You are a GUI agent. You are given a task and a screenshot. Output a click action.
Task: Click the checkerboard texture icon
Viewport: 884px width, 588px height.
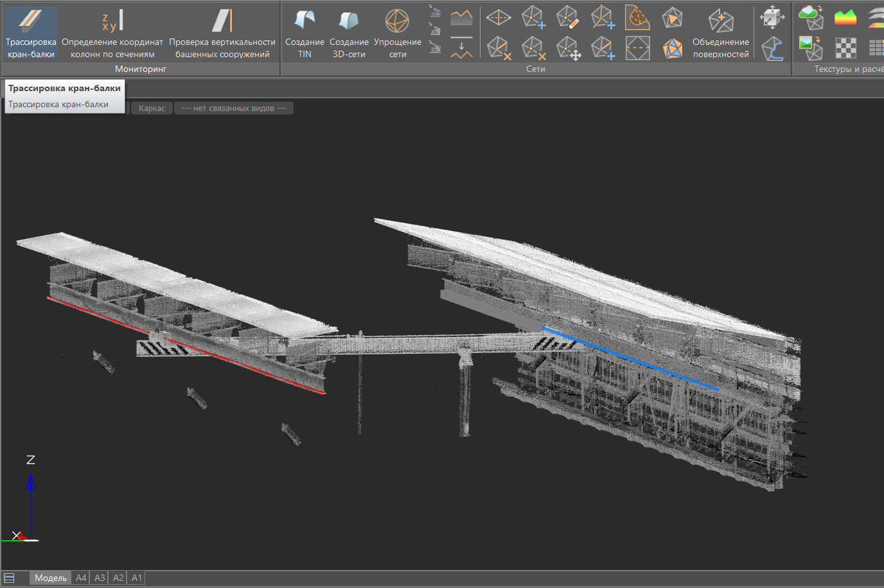(x=845, y=48)
